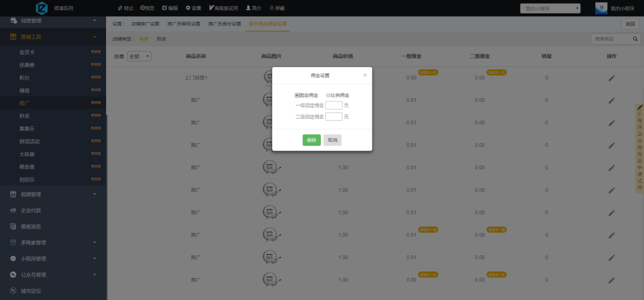
Task: Expand the 视频管理 sidebar section
Action: pyautogui.click(x=94, y=194)
